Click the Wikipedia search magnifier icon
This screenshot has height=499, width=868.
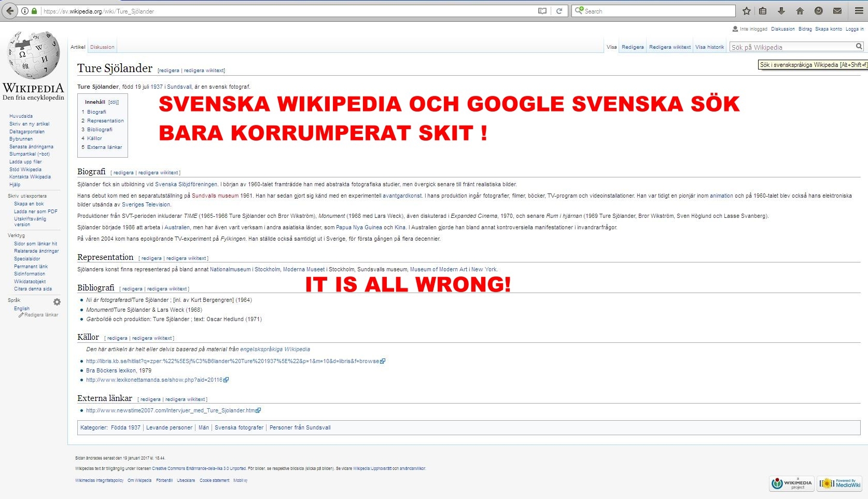[859, 47]
